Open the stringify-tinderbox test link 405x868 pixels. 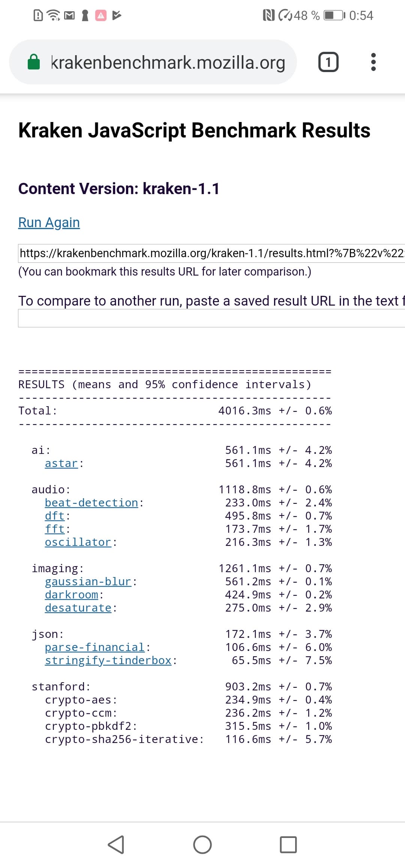click(x=108, y=661)
